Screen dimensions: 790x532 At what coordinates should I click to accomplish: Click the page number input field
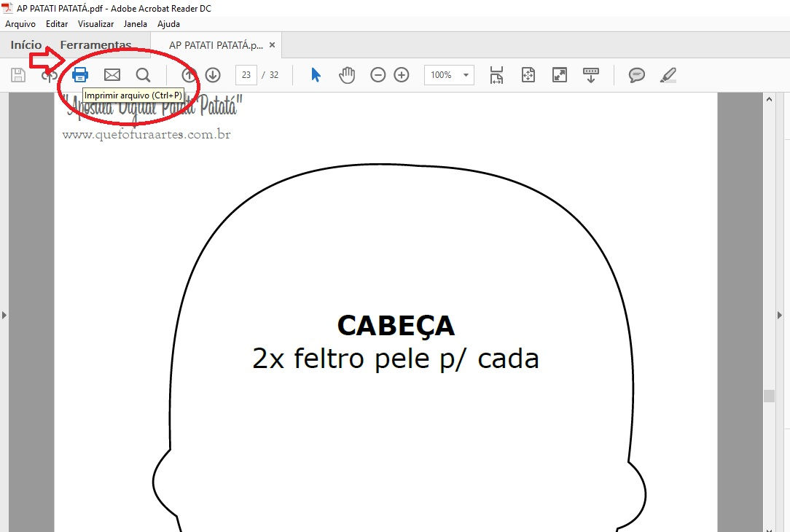(246, 74)
